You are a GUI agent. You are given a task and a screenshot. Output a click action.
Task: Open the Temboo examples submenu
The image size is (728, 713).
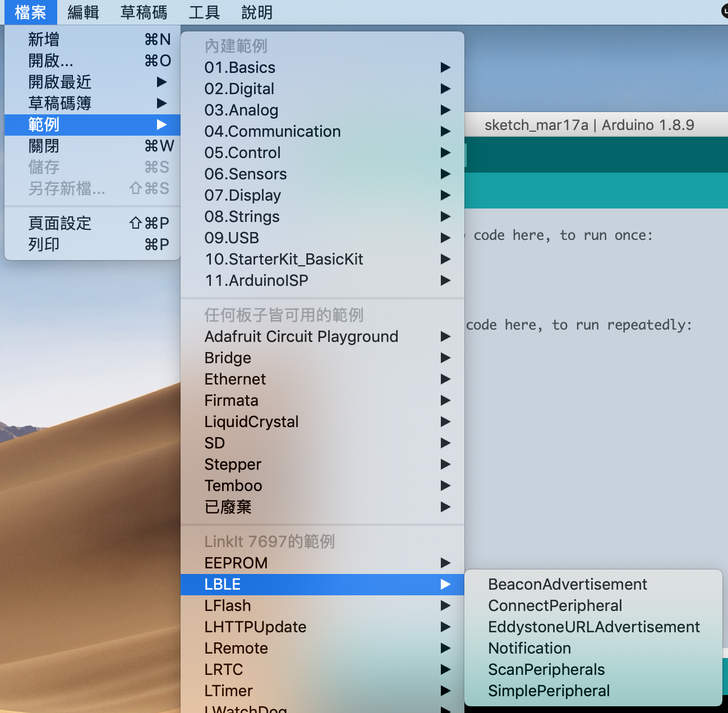tap(322, 485)
